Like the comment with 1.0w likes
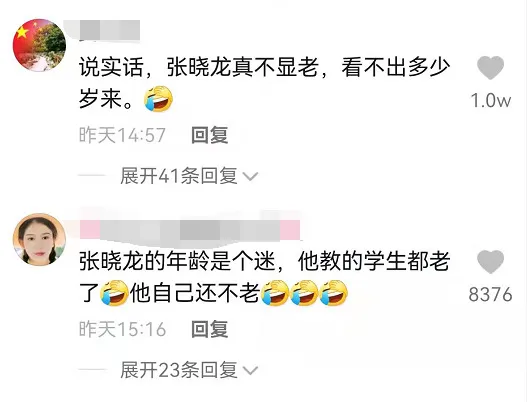The image size is (527, 402). (490, 68)
